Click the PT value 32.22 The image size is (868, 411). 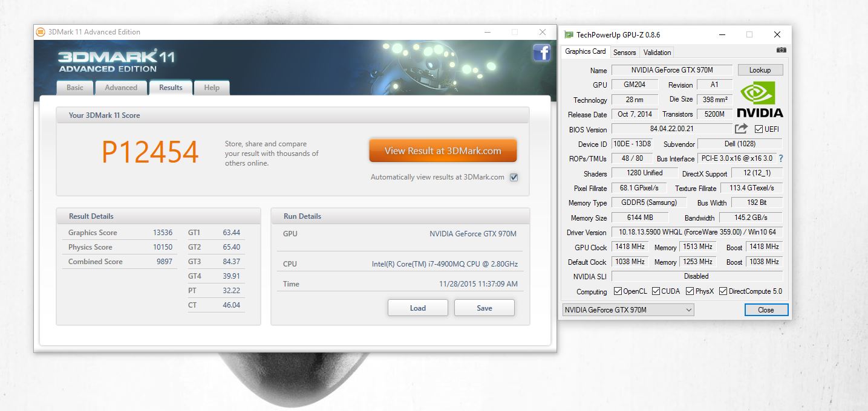tap(231, 291)
